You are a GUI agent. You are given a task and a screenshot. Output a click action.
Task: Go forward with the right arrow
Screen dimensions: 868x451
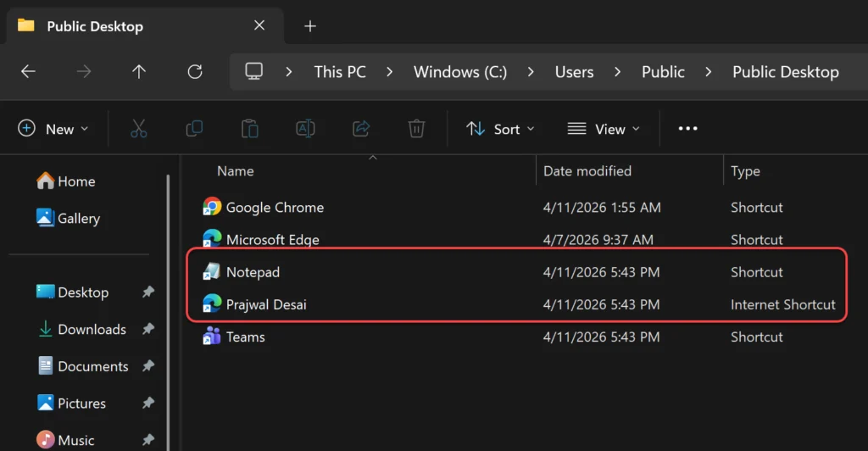pyautogui.click(x=84, y=71)
